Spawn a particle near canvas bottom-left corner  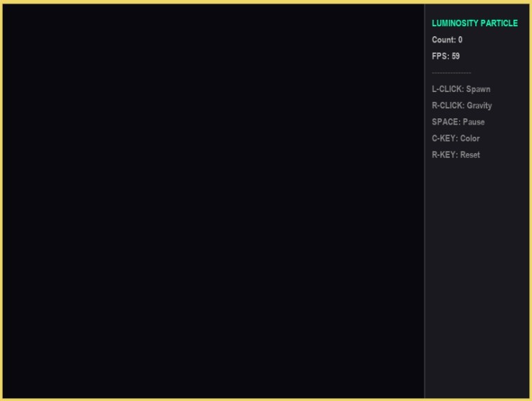18,384
